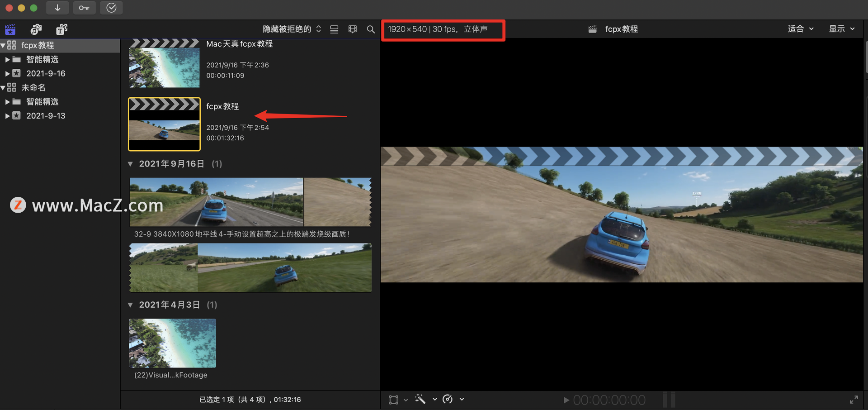This screenshot has height=410, width=868.
Task: Select the 2021-9-16 event row
Action: click(x=60, y=73)
